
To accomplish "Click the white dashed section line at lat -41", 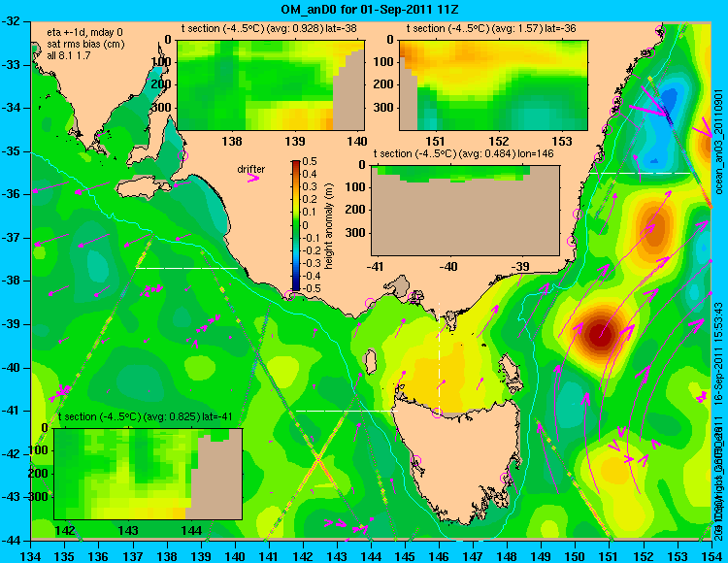I will click(347, 411).
